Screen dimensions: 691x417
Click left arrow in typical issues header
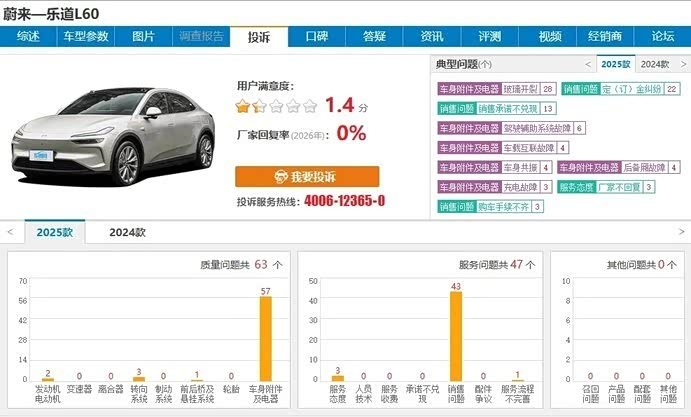tap(588, 64)
